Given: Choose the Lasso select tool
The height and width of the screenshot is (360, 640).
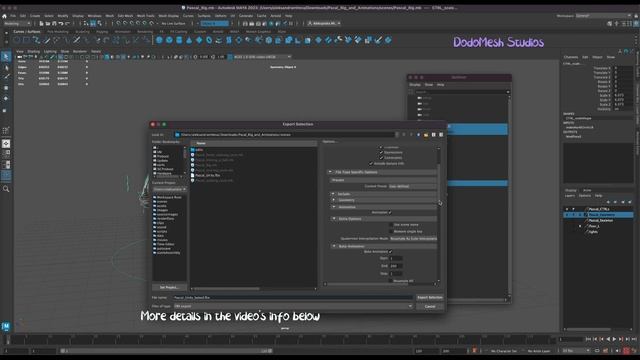Looking at the screenshot, I should pos(6,67).
